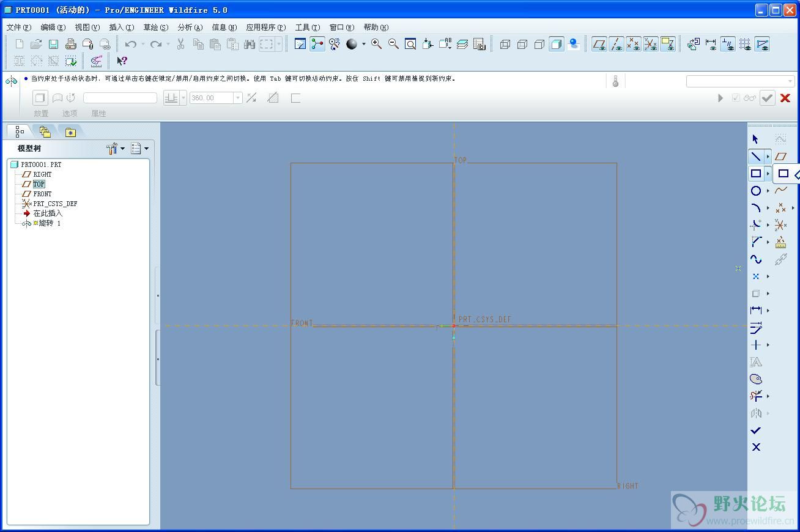800x532 pixels.
Task: Toggle annotation element display
Action: tap(668, 44)
